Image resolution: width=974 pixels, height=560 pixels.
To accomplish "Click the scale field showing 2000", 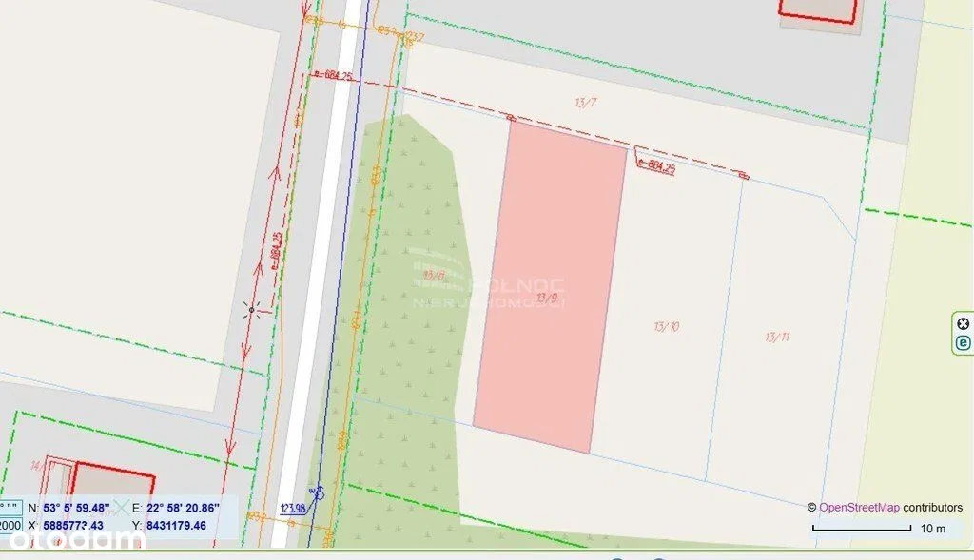I will coord(10,525).
